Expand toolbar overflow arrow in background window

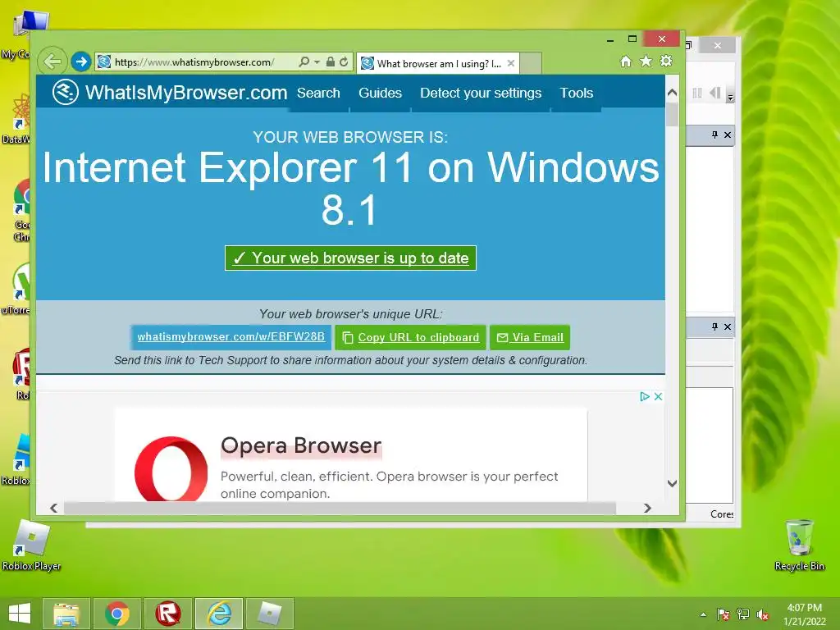tap(730, 98)
